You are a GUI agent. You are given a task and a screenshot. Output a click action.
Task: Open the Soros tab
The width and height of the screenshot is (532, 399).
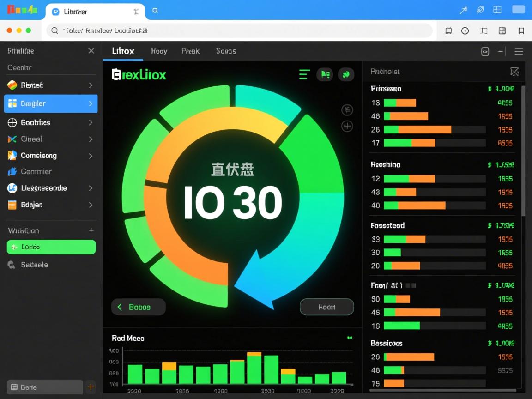click(226, 51)
